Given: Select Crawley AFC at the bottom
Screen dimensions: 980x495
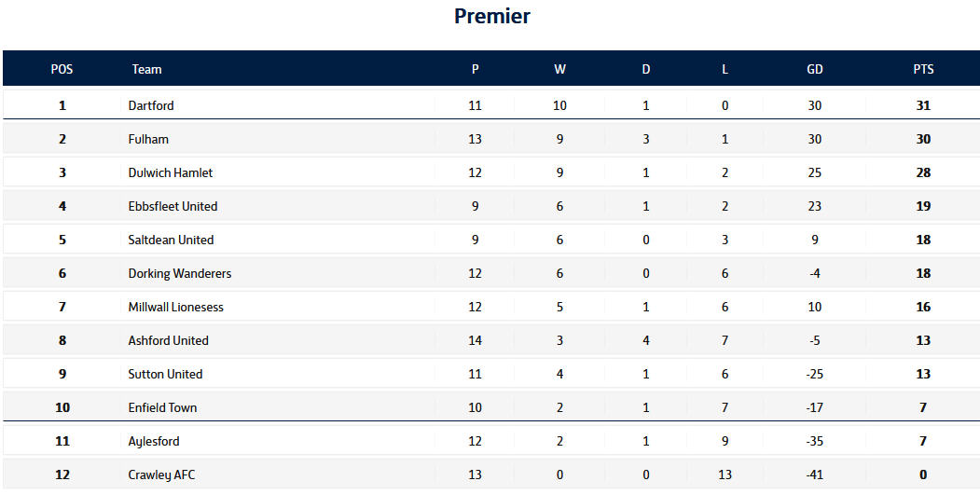Looking at the screenshot, I should [x=161, y=474].
